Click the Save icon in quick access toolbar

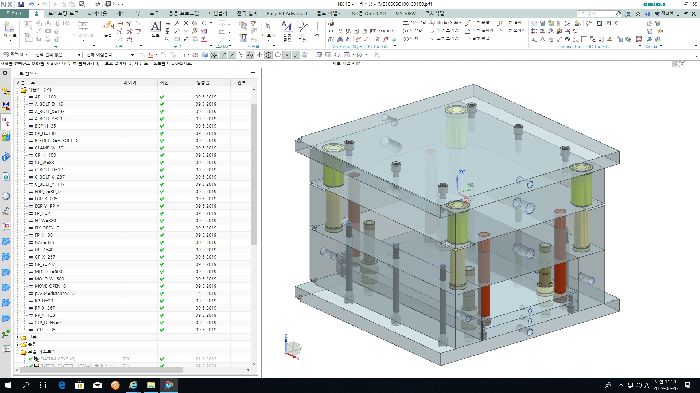(21, 4)
